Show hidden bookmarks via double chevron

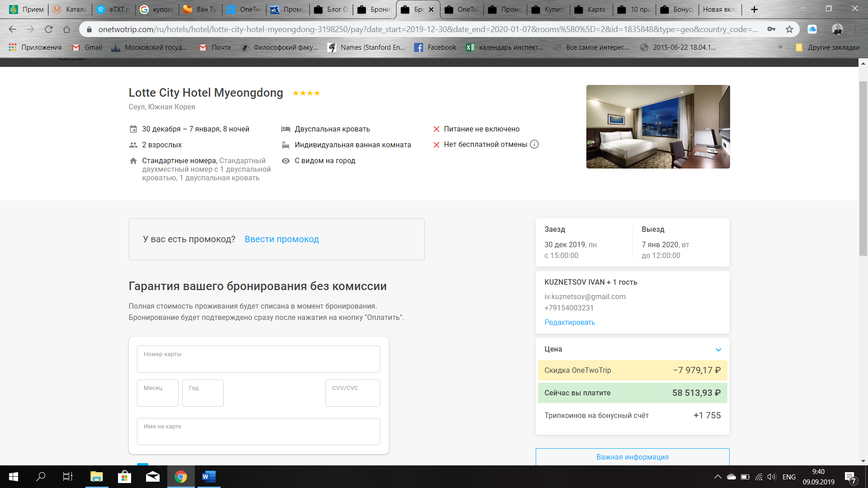click(780, 47)
